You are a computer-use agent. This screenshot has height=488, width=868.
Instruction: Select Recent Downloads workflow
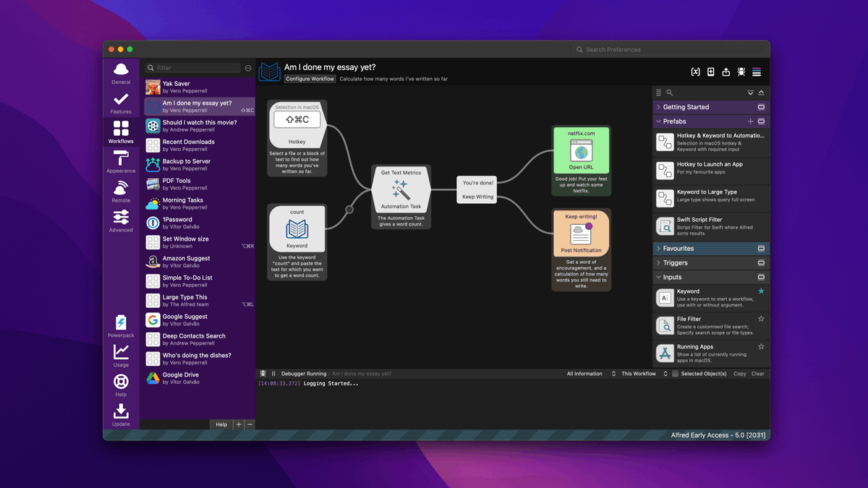coord(198,145)
